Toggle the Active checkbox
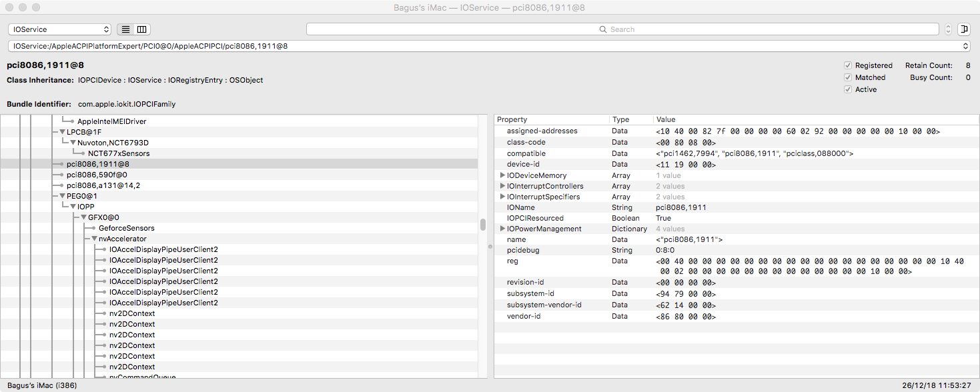This screenshot has height=392, width=980. tap(848, 89)
